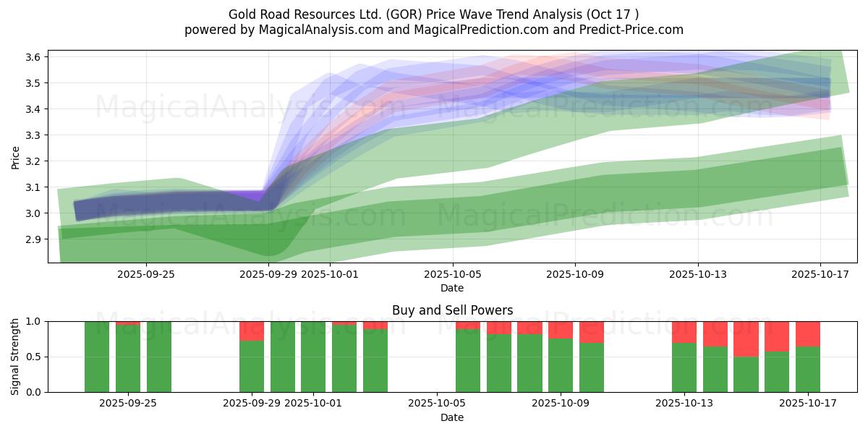Click the 'Signal Strength' y-axis label
Image resolution: width=868 pixels, height=434 pixels.
[16, 357]
